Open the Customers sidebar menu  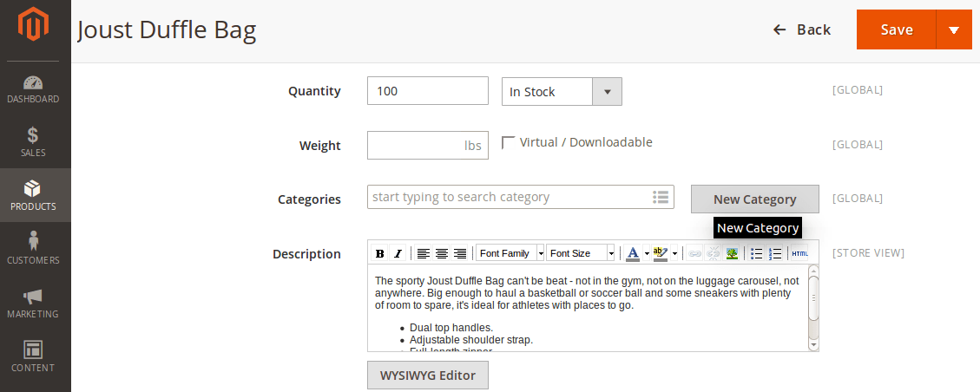point(33,249)
